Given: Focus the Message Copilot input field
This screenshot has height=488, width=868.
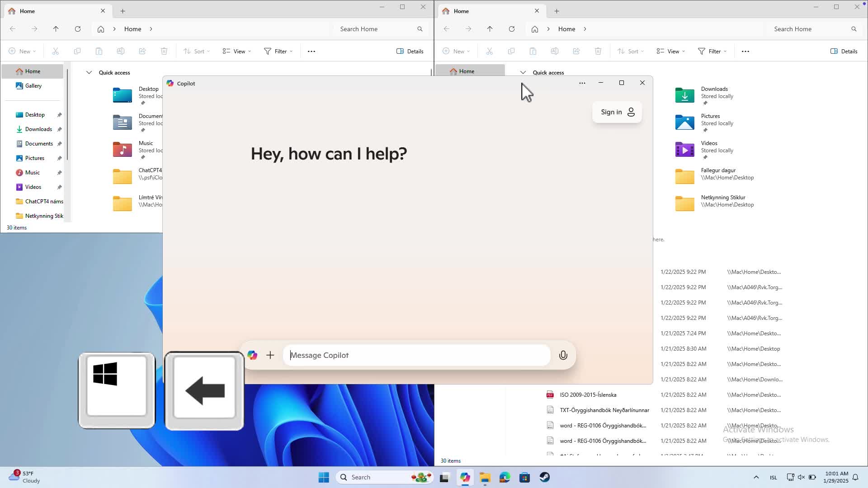Looking at the screenshot, I should 416,355.
